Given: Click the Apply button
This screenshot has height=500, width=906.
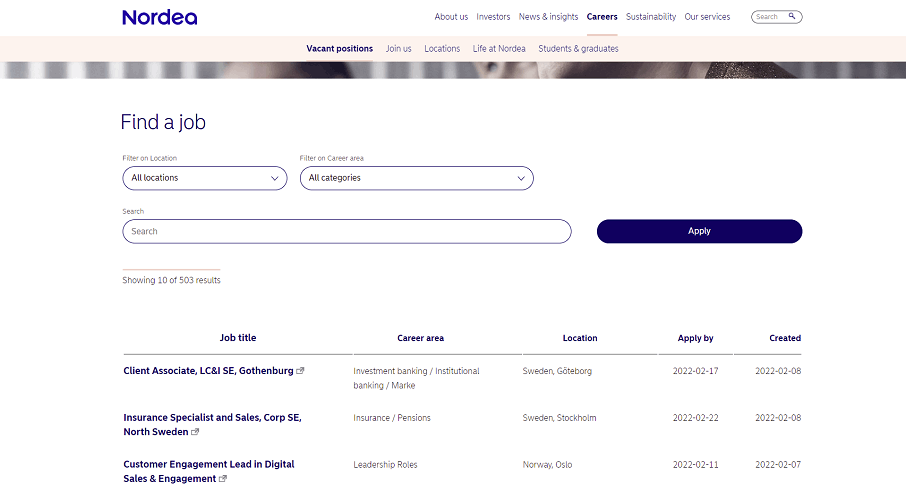Looking at the screenshot, I should (699, 231).
